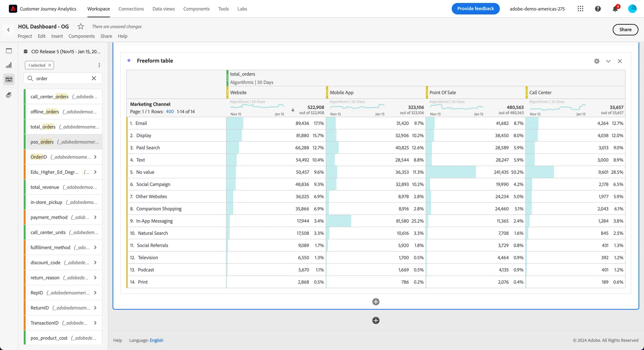Open the notifications bell
Viewport: 644px width, 350px height.
click(x=615, y=9)
